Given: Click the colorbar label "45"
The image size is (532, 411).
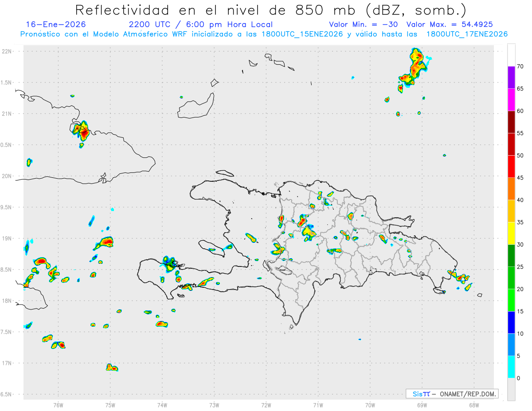Looking at the screenshot, I should pyautogui.click(x=520, y=178).
